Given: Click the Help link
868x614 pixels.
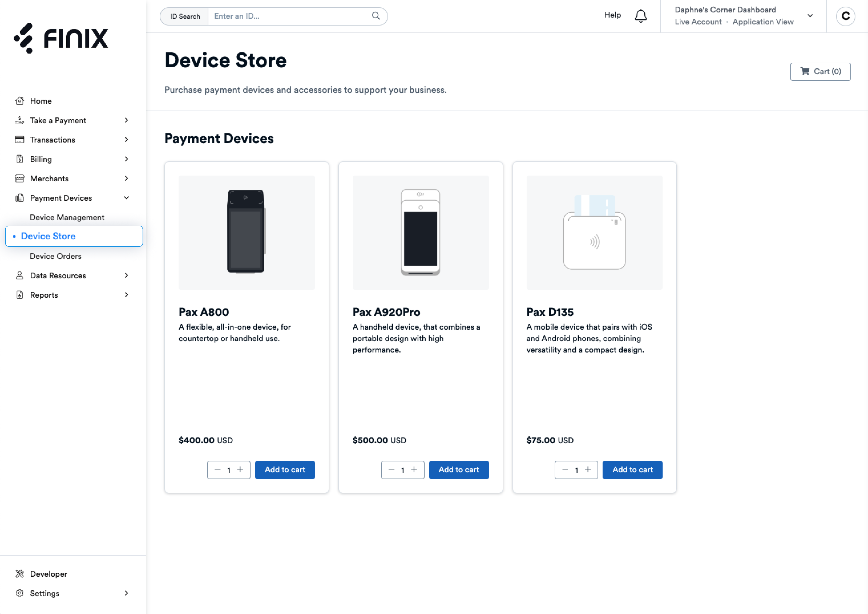Looking at the screenshot, I should coord(612,15).
